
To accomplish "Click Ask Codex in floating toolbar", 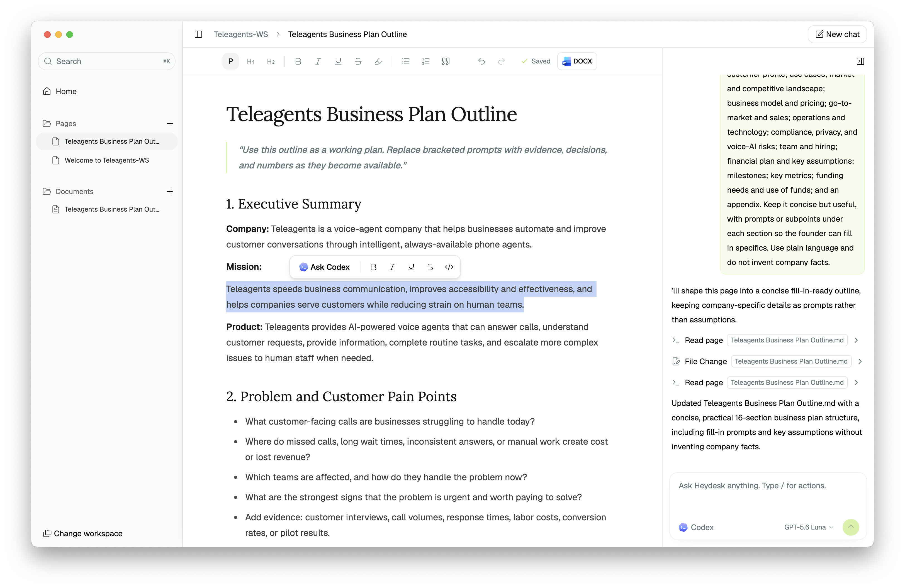I will [324, 267].
